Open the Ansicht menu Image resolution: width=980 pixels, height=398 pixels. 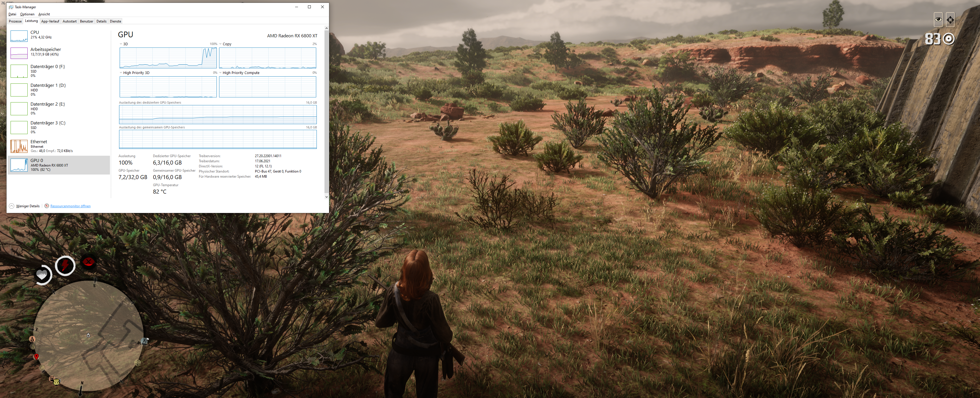coord(44,14)
